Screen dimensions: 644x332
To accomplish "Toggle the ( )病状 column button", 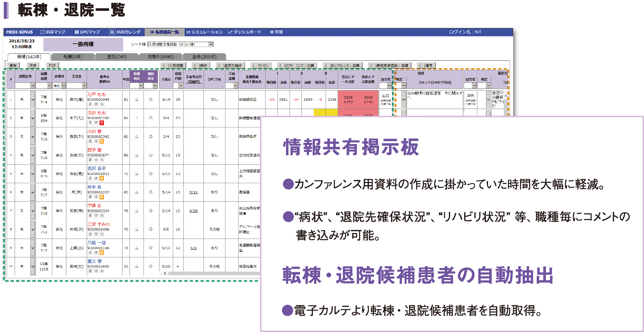I will [201, 66].
